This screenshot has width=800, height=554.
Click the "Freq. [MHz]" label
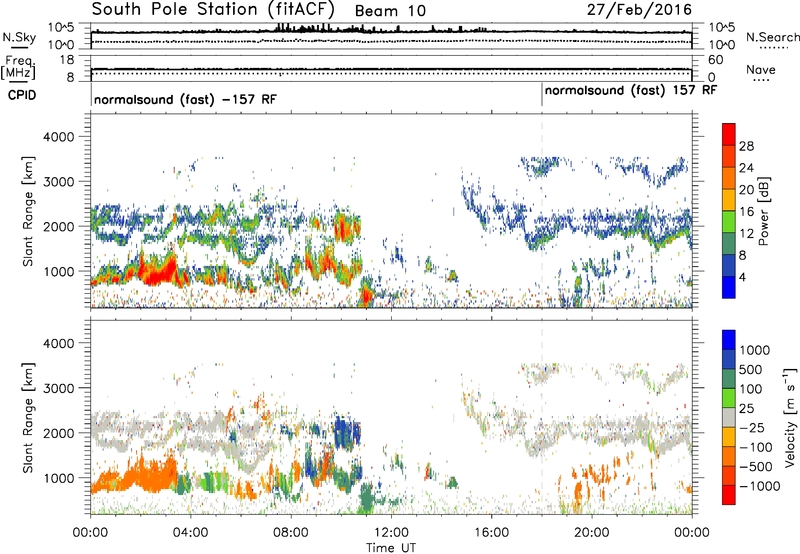point(18,67)
